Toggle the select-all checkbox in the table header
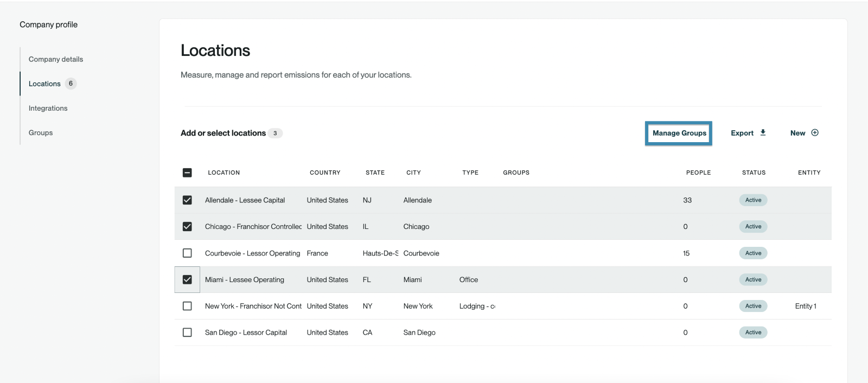This screenshot has height=383, width=868. [187, 173]
